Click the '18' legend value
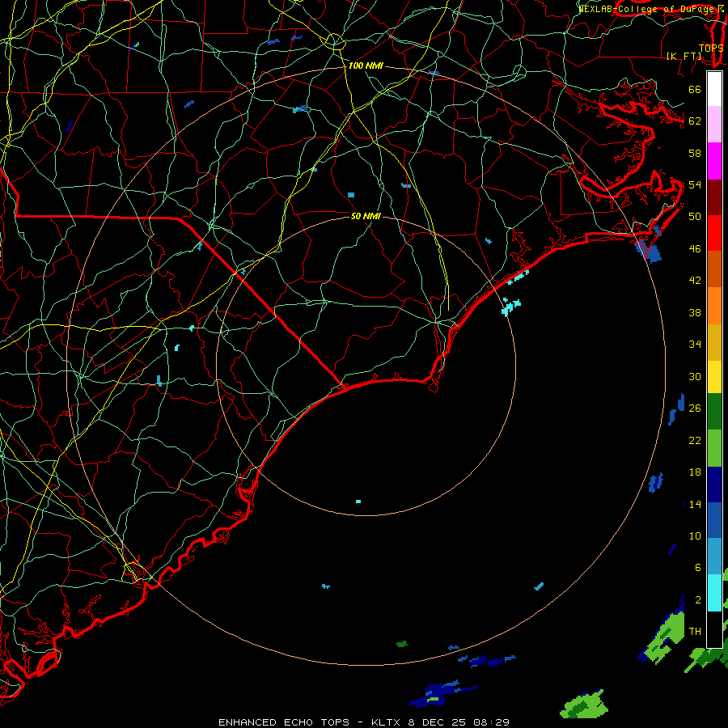Image resolution: width=728 pixels, height=728 pixels. click(695, 472)
